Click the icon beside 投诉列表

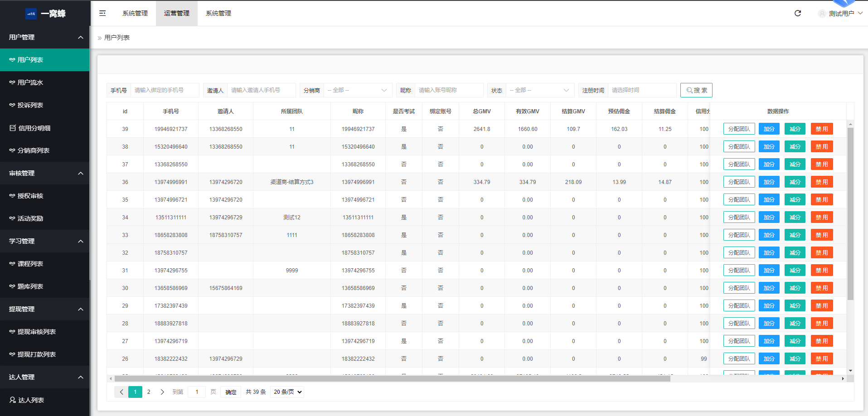click(x=12, y=105)
